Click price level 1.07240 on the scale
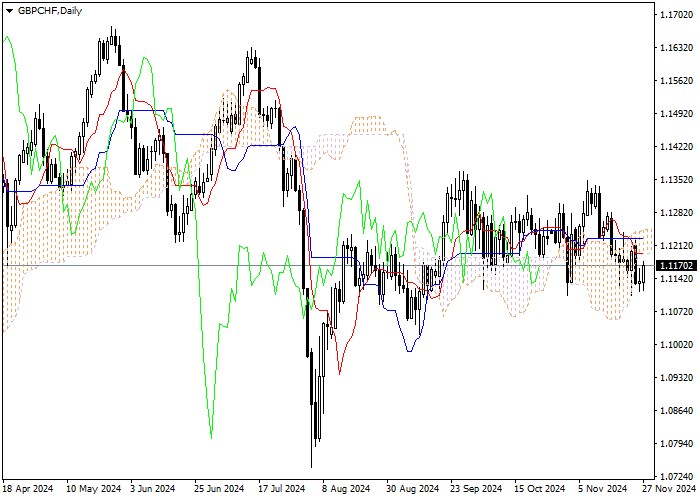Screen dimensions: 700x500 676,477
